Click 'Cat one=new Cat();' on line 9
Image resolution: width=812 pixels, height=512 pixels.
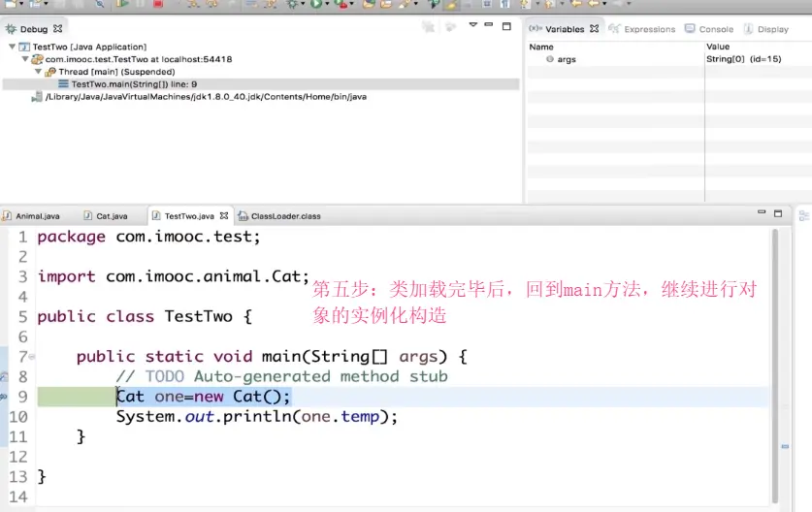203,397
